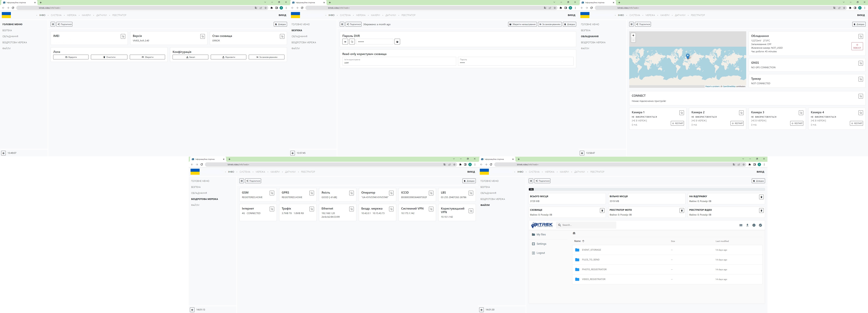The image size is (868, 313).
Task: Copy the CONNECT card info
Action: (x=861, y=96)
